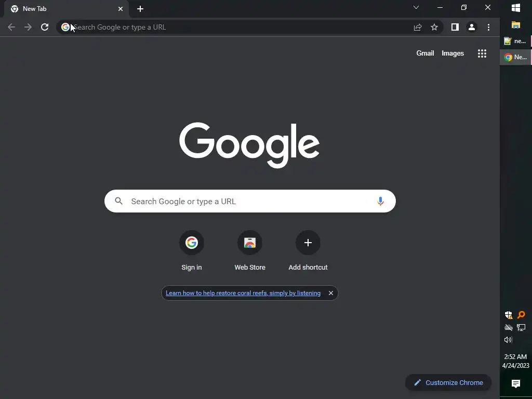Image resolution: width=532 pixels, height=399 pixels.
Task: Close the New Tab tab
Action: coord(121,9)
